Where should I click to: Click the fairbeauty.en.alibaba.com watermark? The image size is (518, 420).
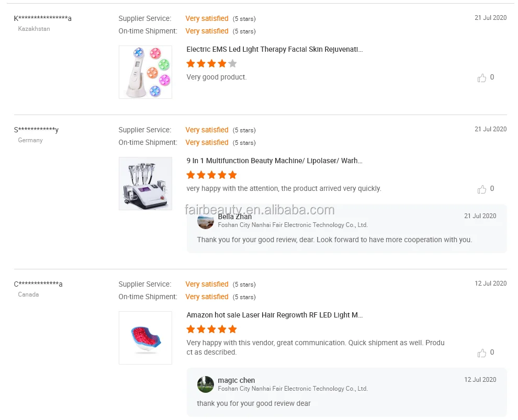(x=260, y=210)
